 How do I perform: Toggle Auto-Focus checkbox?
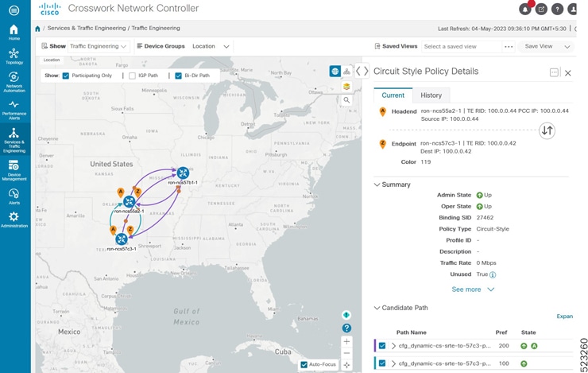[x=304, y=364]
